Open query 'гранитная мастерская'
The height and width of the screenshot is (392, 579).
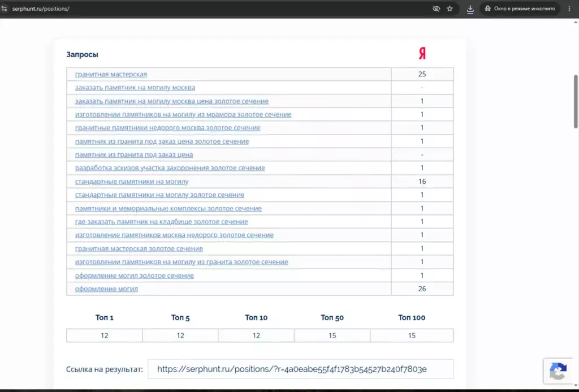pos(111,74)
